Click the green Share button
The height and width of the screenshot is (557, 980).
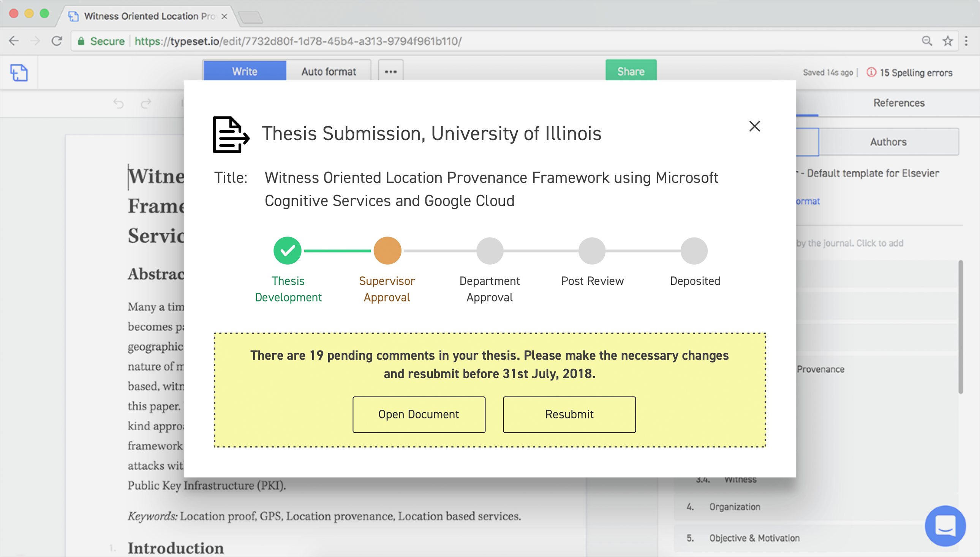(631, 71)
